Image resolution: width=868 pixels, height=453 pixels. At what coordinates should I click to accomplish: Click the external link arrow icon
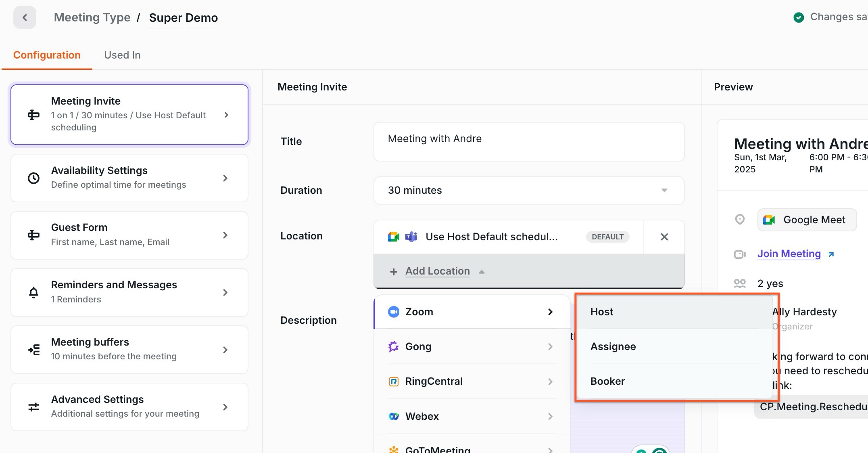coord(831,254)
